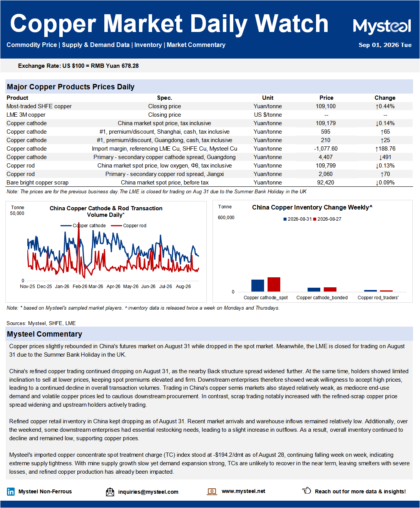Click the pointing hand icon in footer
Viewport: 420px width, 508px height.
(307, 491)
